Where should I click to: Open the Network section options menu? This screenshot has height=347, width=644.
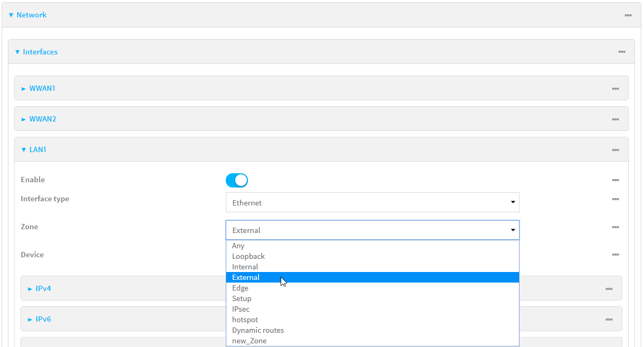pos(628,15)
